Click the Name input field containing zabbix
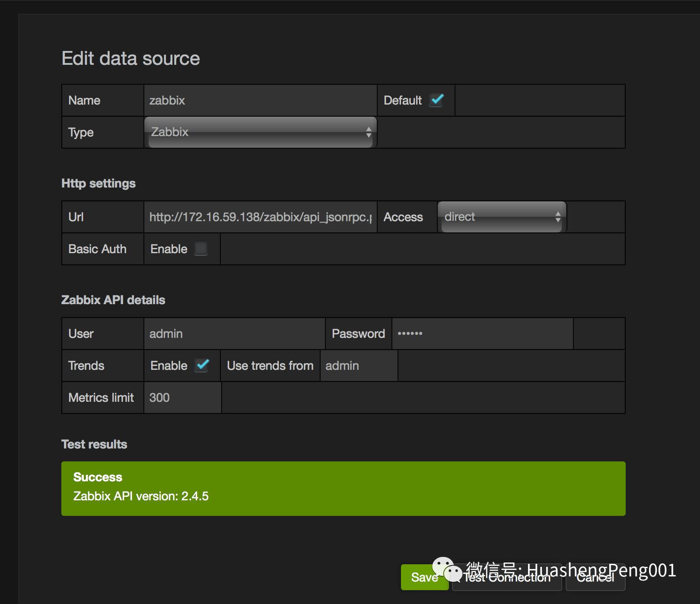The width and height of the screenshot is (700, 604). click(261, 100)
